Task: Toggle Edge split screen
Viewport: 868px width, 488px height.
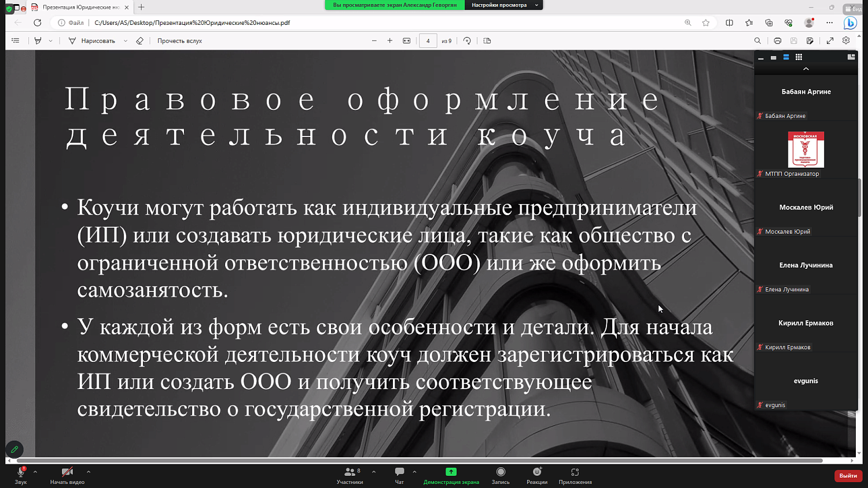Action: pyautogui.click(x=729, y=23)
